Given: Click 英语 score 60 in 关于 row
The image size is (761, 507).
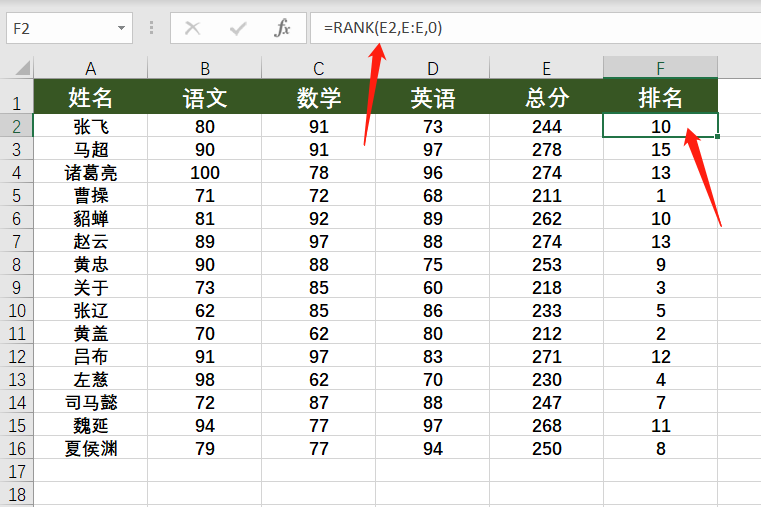Looking at the screenshot, I should click(x=432, y=287).
